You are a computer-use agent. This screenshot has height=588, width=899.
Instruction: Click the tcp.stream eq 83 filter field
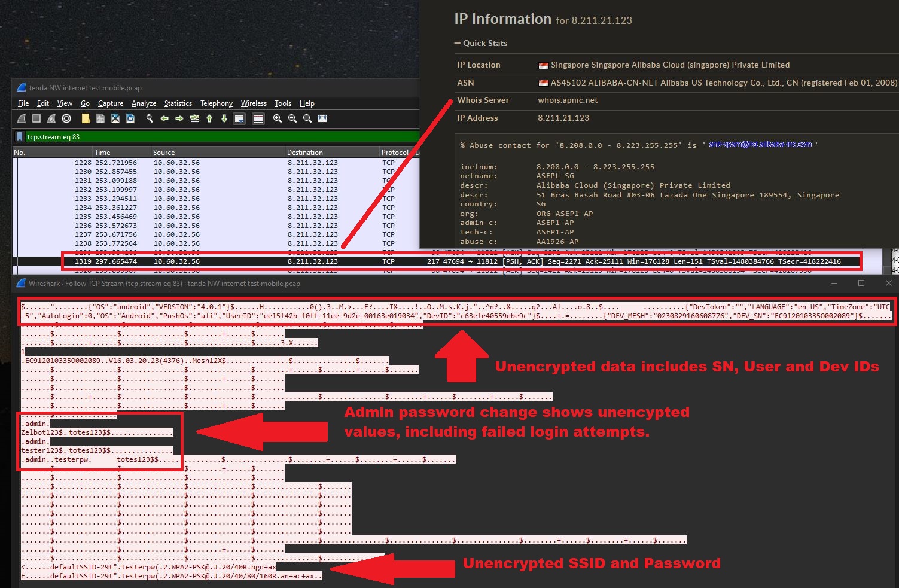[x=215, y=137]
